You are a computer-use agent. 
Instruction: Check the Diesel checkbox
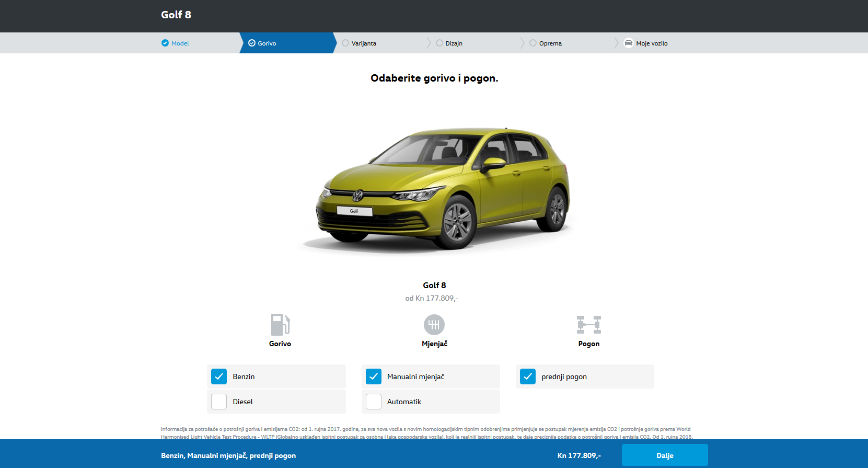pyautogui.click(x=219, y=402)
